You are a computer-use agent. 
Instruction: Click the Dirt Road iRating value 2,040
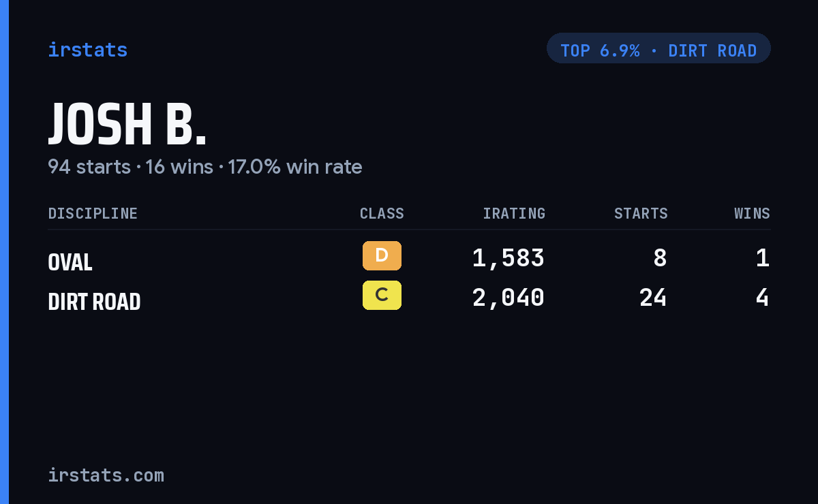point(509,298)
